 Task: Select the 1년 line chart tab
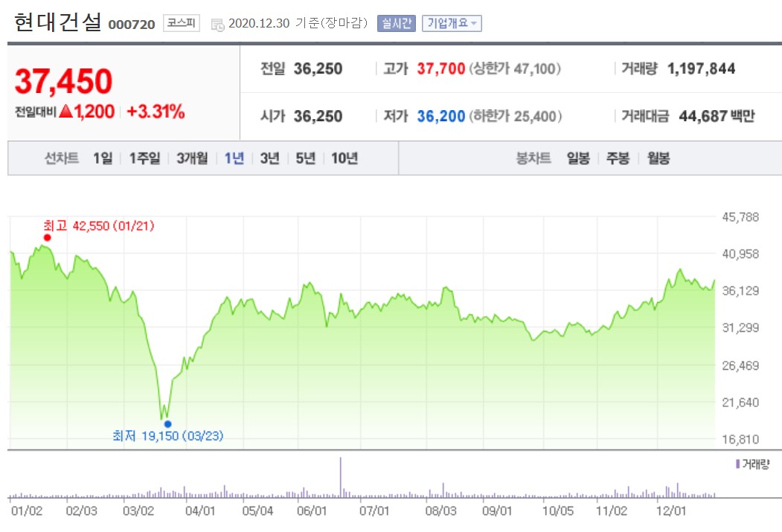(234, 158)
